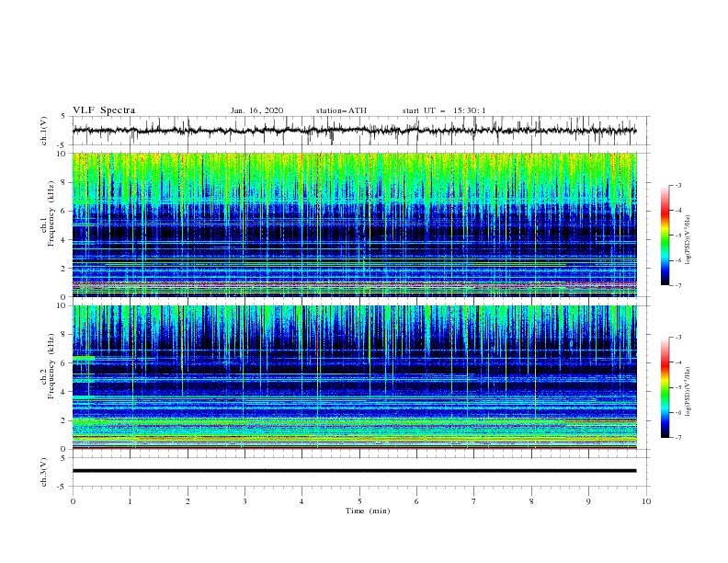Click the ch.2 "Frequency (kHz)" axis label
The image size is (728, 563).
(x=51, y=366)
